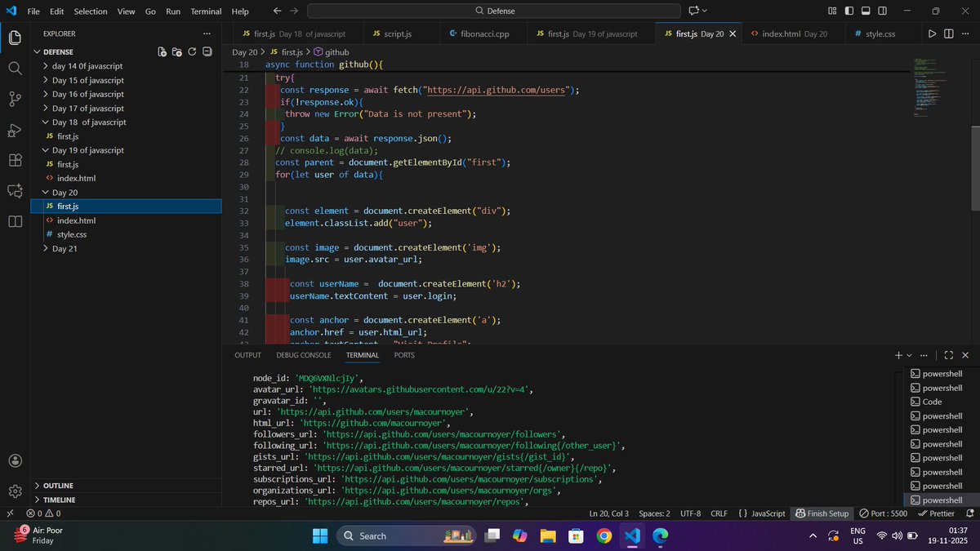Run the code with the play icon
Screen dimensions: 980x551
tap(932, 33)
